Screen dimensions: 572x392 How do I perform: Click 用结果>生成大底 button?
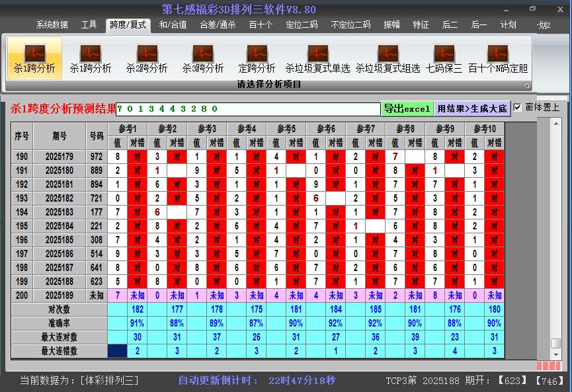click(x=472, y=108)
